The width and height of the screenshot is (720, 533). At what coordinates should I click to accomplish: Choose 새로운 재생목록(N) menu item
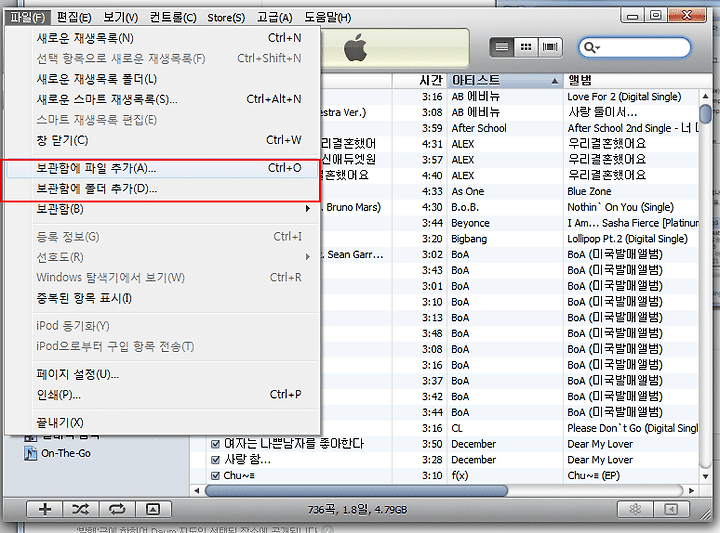point(163,38)
